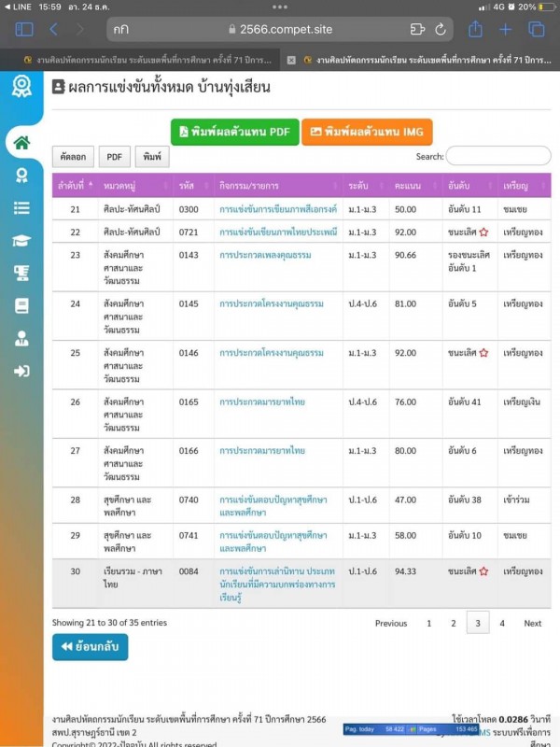
Task: Open the extensions icon in address bar
Action: (x=417, y=30)
